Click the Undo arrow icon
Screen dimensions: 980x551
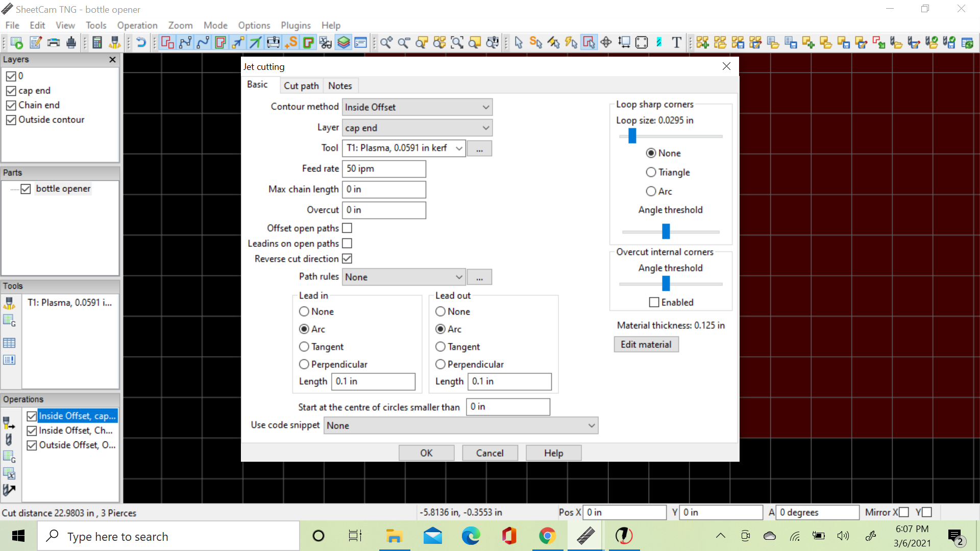141,42
